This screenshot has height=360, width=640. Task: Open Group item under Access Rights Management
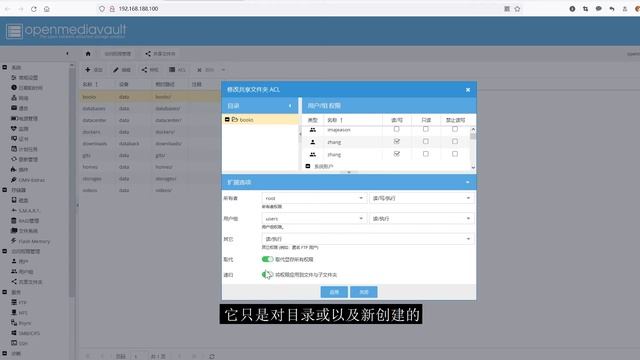22,271
